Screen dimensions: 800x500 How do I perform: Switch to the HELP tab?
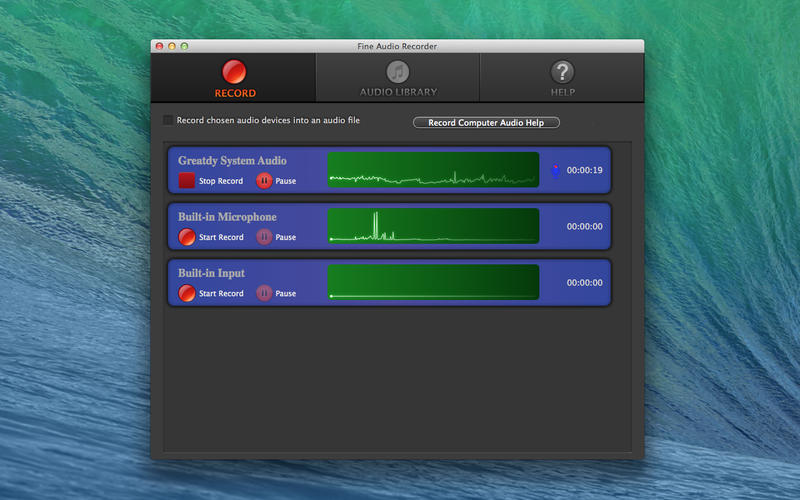pyautogui.click(x=562, y=78)
